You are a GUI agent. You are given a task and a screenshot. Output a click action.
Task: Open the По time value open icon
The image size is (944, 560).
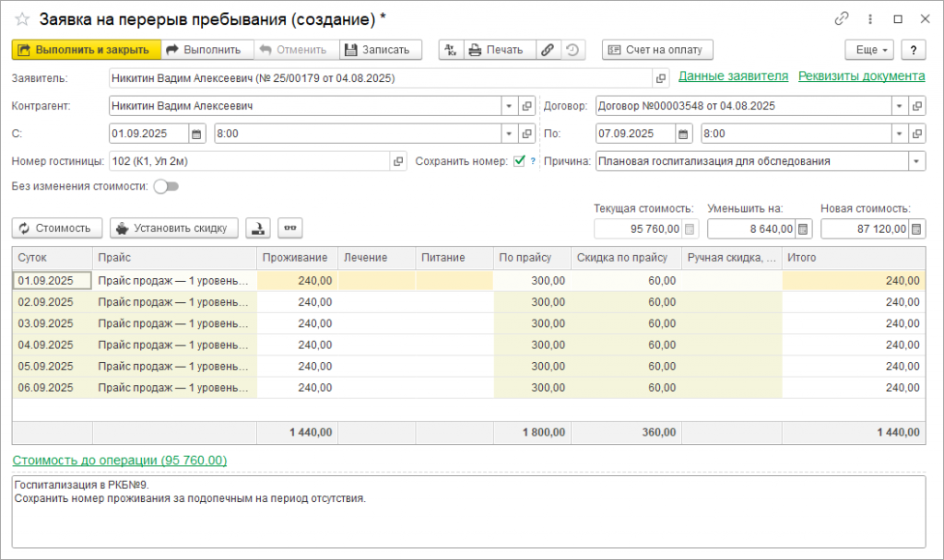[917, 134]
